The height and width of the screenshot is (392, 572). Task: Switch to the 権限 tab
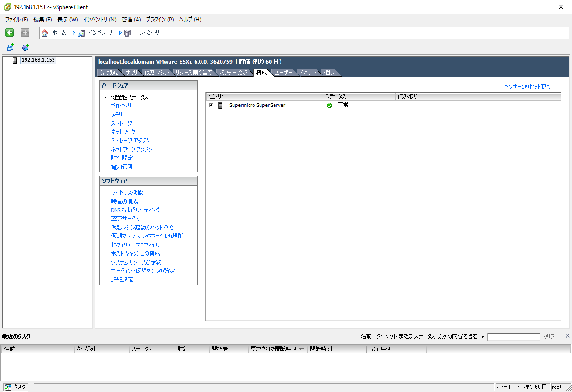coord(329,73)
